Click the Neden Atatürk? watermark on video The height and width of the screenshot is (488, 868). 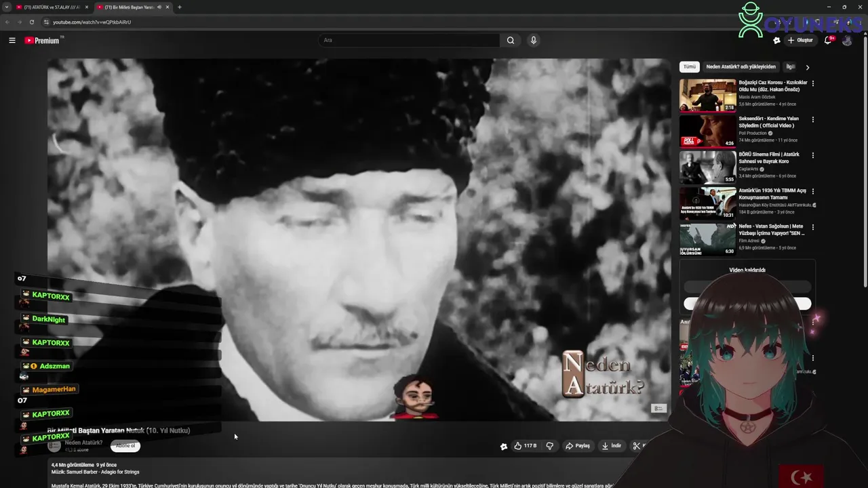coord(602,374)
